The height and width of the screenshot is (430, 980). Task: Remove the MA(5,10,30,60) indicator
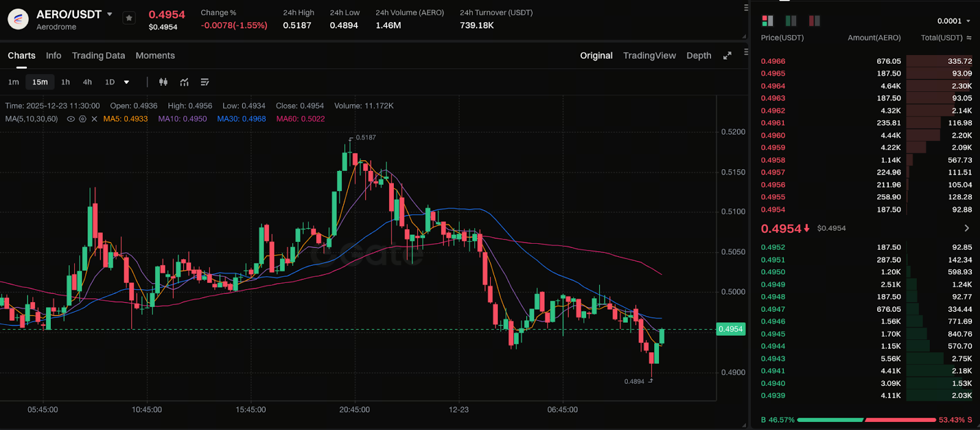click(94, 119)
